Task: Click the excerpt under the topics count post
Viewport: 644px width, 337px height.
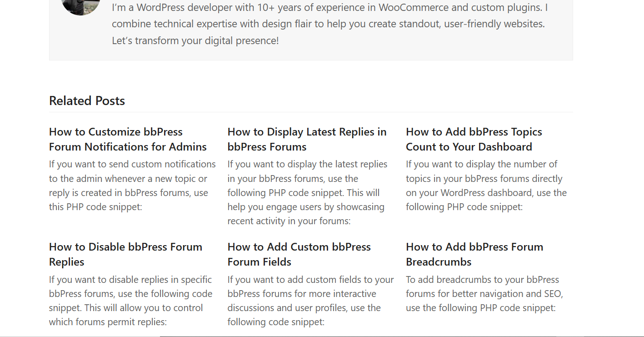Action: click(x=486, y=185)
